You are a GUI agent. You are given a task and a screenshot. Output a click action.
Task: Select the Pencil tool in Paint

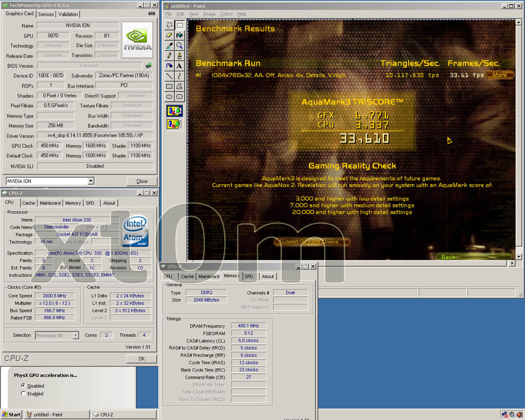coord(169,55)
